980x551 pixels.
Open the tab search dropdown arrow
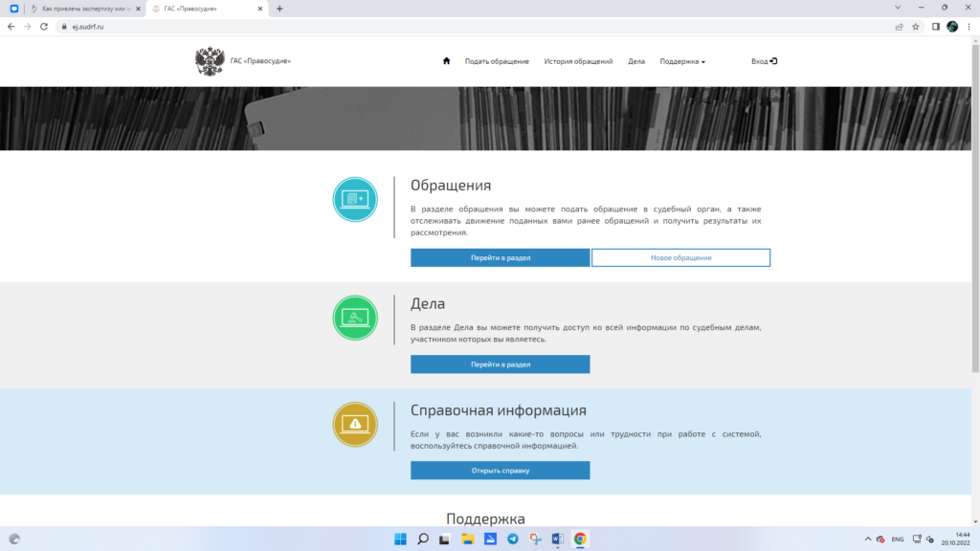(x=899, y=8)
